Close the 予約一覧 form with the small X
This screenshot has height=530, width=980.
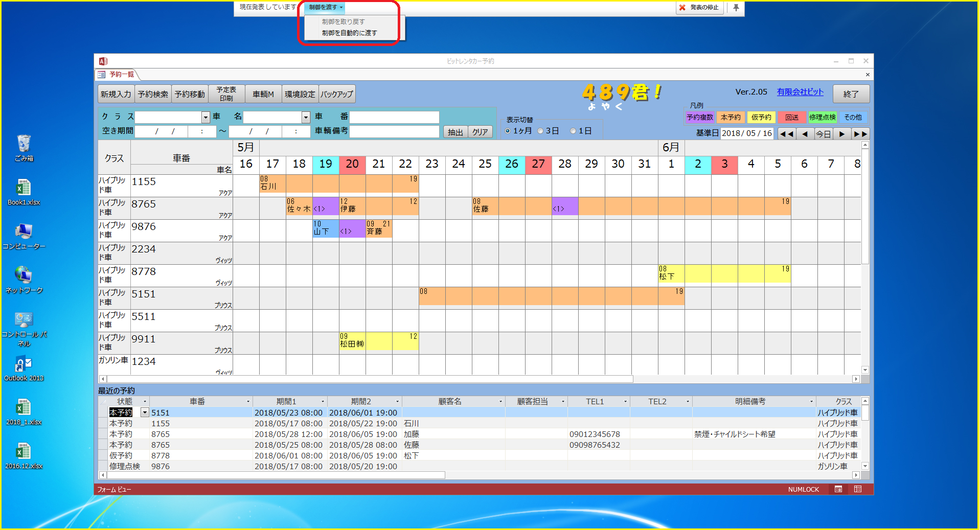pos(867,75)
